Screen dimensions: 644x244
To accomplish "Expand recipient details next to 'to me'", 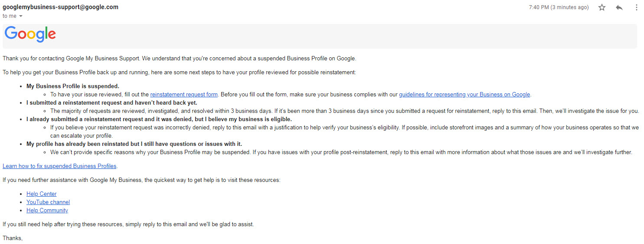I will click(x=21, y=16).
